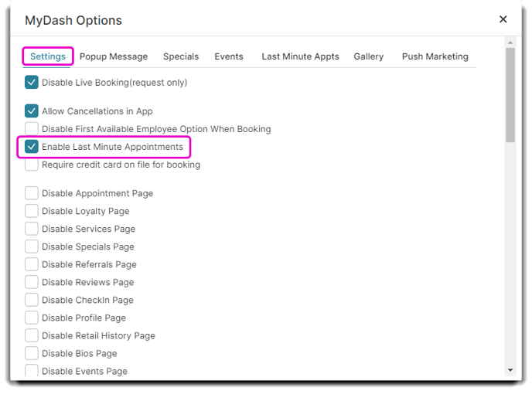Switch to Push Marketing tab
The height and width of the screenshot is (401, 532).
pyautogui.click(x=435, y=56)
